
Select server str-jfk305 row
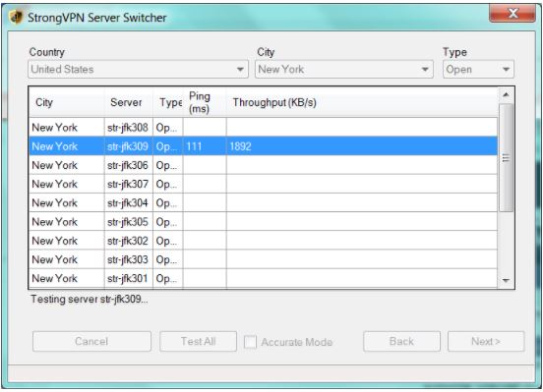click(264, 222)
